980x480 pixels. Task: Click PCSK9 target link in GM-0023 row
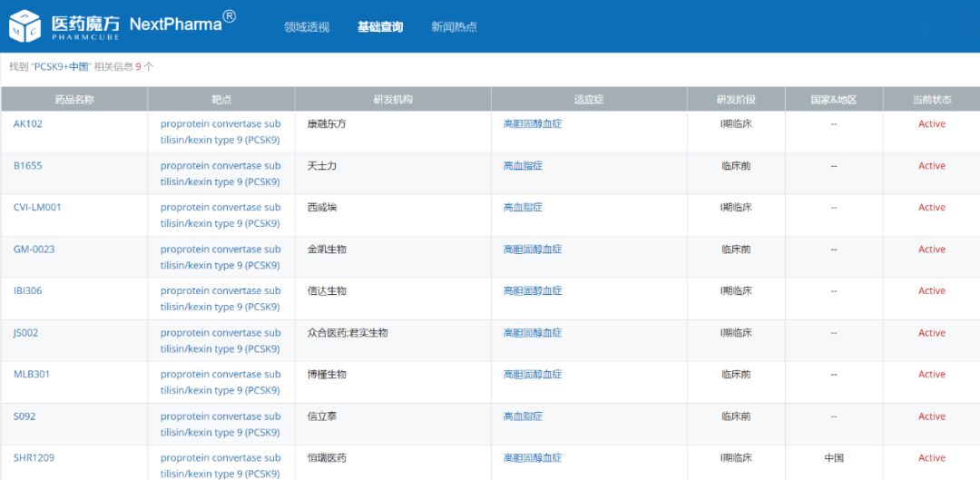pos(220,257)
